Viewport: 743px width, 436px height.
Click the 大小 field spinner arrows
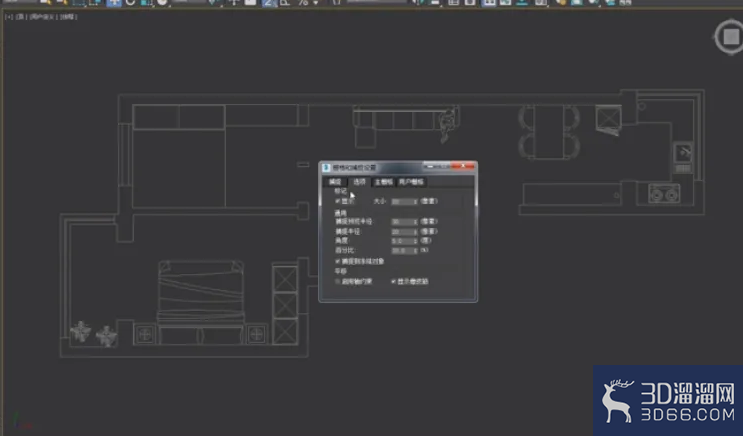[x=416, y=201]
